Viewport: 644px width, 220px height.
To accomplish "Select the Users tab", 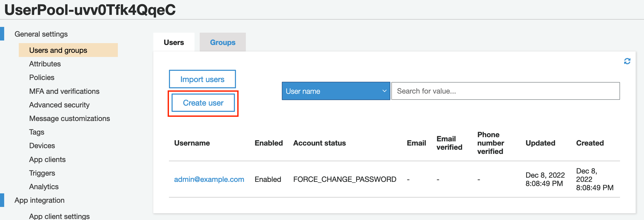I will tap(174, 42).
